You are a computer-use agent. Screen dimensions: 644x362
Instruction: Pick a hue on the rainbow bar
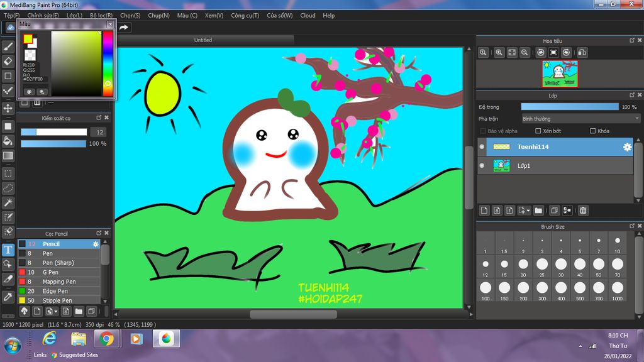point(108,63)
